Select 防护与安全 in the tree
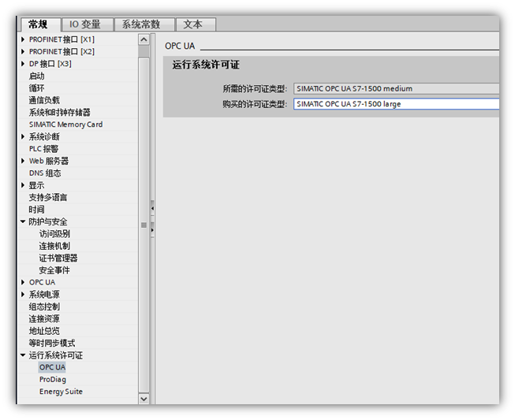The image size is (515, 420). click(48, 221)
